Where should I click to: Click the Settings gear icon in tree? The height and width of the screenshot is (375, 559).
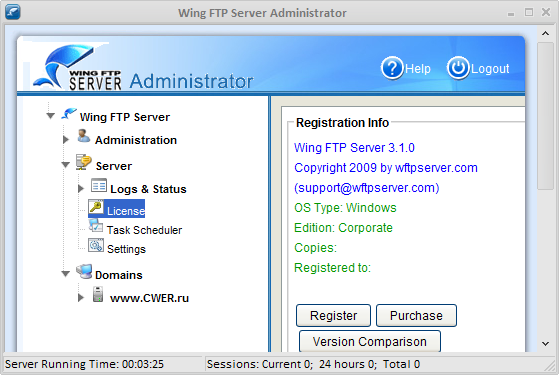[x=96, y=245]
